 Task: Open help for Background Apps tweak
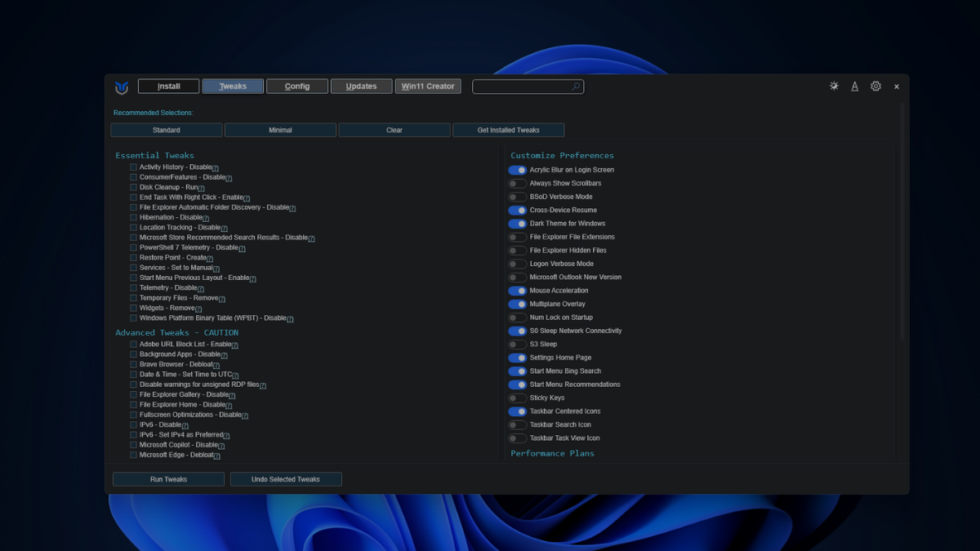[x=225, y=355]
